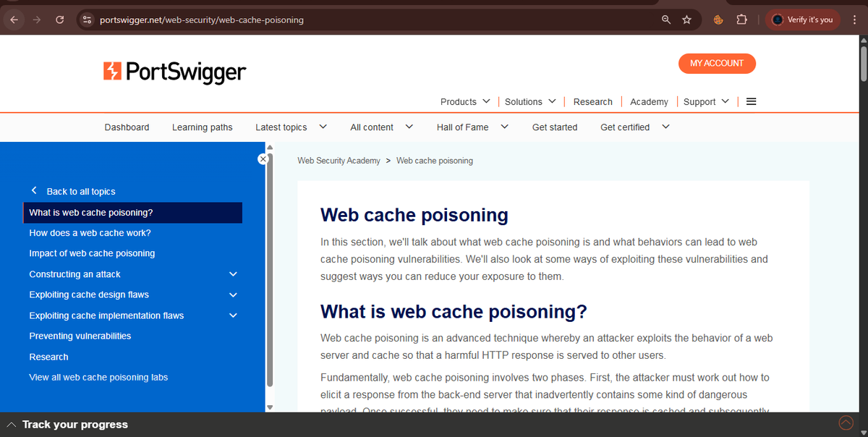Expand the Constructing an attack chevron

click(x=233, y=274)
